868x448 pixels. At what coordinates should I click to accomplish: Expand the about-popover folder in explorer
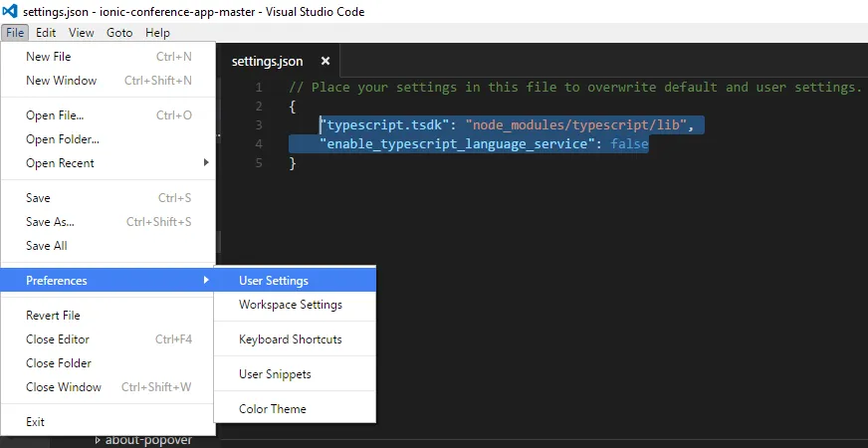[x=98, y=440]
